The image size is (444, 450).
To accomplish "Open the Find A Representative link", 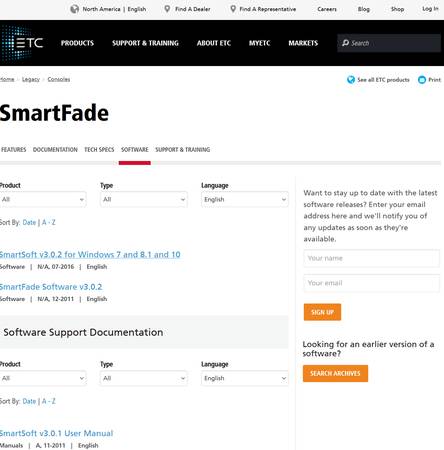I will pyautogui.click(x=268, y=9).
